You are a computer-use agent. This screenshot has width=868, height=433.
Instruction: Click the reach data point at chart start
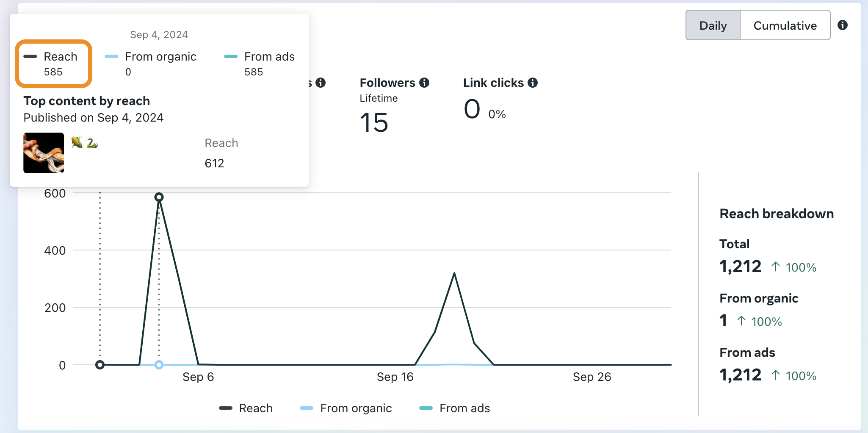[100, 365]
